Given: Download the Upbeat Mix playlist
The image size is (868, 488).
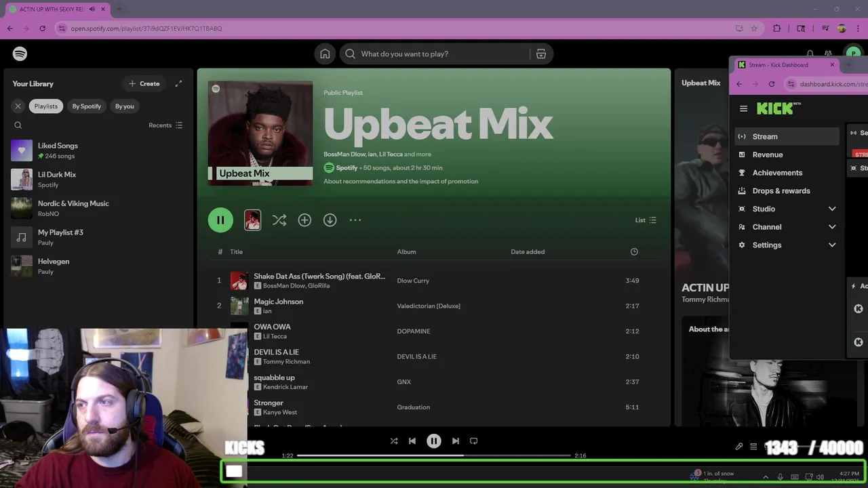Looking at the screenshot, I should pos(330,220).
